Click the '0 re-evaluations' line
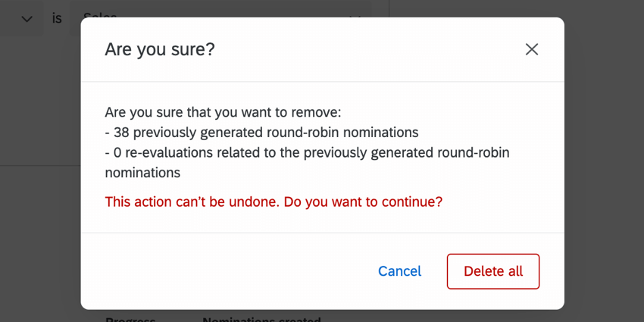The height and width of the screenshot is (322, 644). tap(307, 152)
